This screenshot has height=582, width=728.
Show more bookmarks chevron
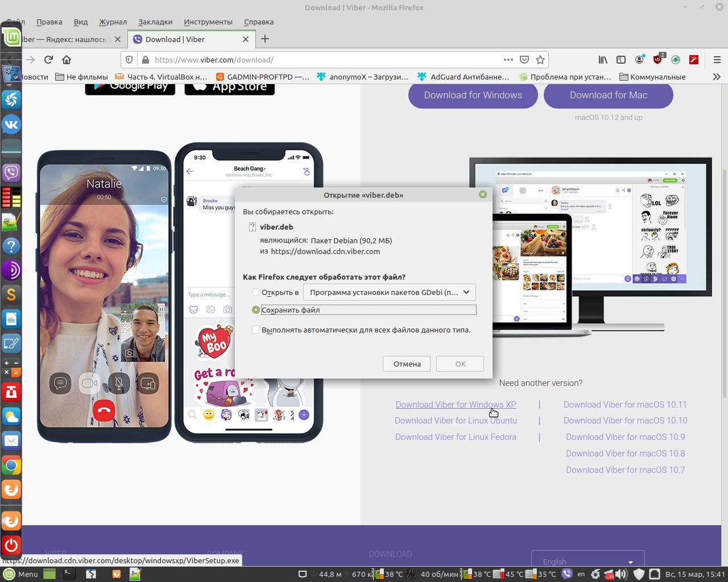[x=716, y=77]
